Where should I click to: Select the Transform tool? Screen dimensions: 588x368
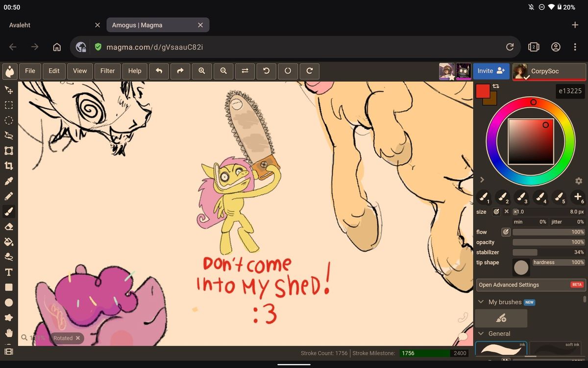[x=8, y=151]
